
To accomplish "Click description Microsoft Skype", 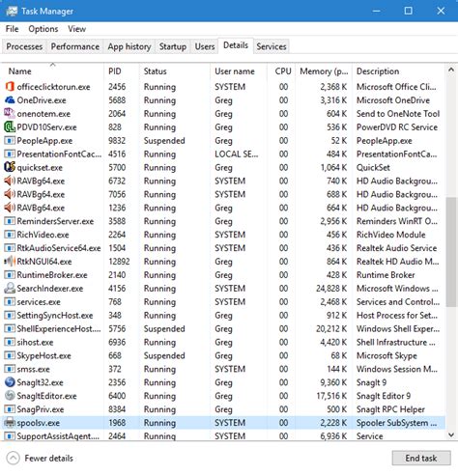I will click(386, 355).
